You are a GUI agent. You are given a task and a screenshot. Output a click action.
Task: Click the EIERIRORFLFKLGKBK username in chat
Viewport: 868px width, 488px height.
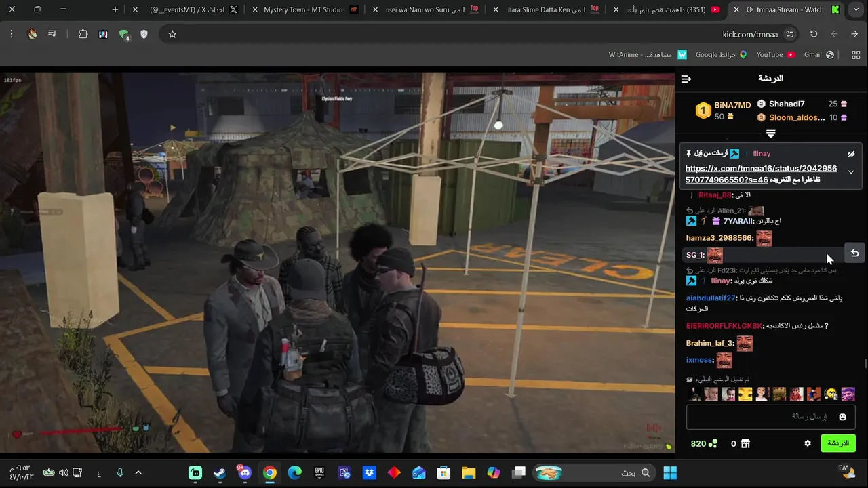(724, 326)
